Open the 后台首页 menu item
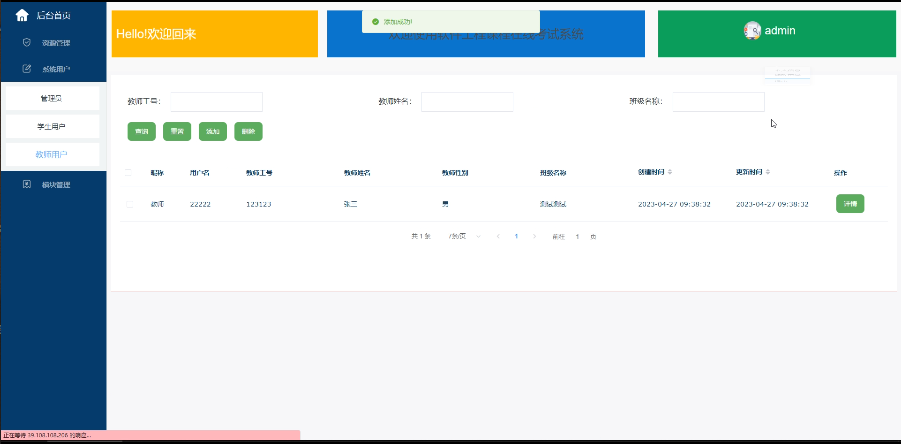 tap(53, 16)
